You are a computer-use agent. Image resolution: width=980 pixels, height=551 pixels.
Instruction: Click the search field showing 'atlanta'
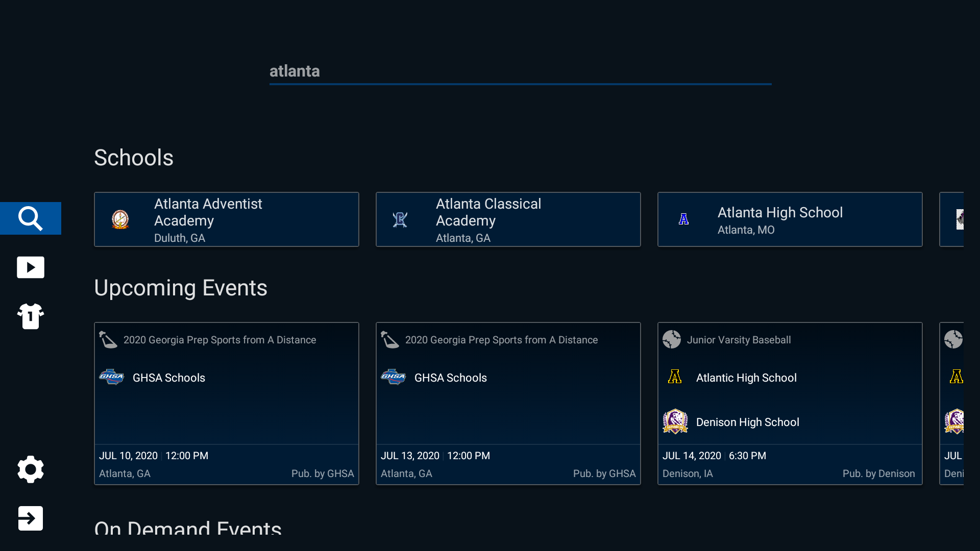tap(520, 71)
